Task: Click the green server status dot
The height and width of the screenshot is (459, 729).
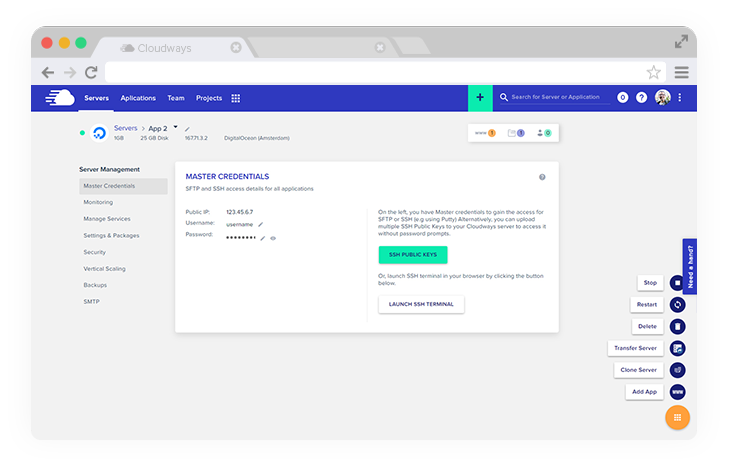Action: [x=82, y=133]
